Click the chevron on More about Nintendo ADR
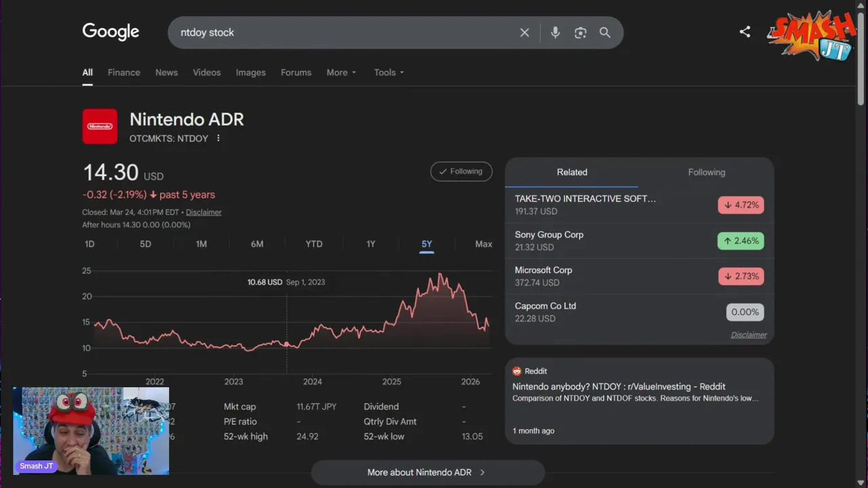The height and width of the screenshot is (488, 868). coord(482,472)
